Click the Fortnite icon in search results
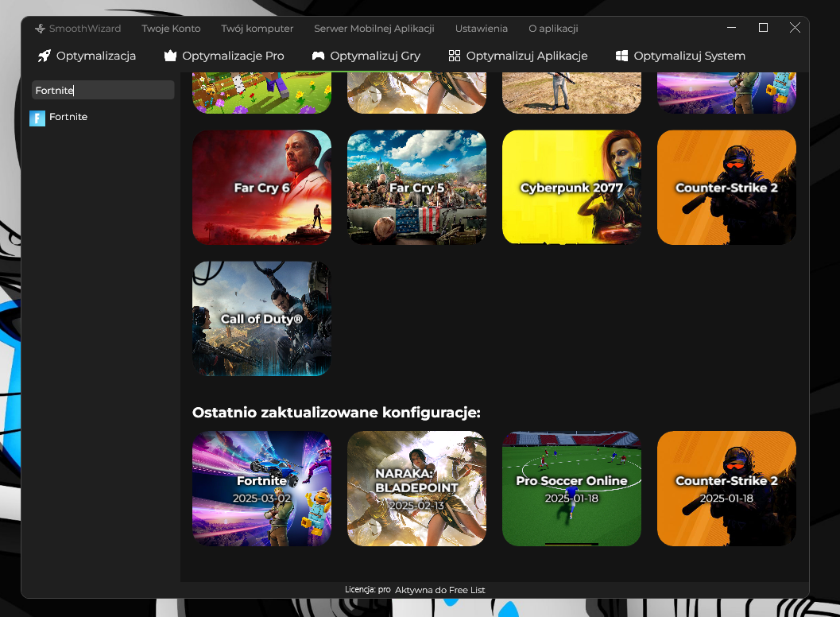This screenshot has width=840, height=617. tap(37, 118)
